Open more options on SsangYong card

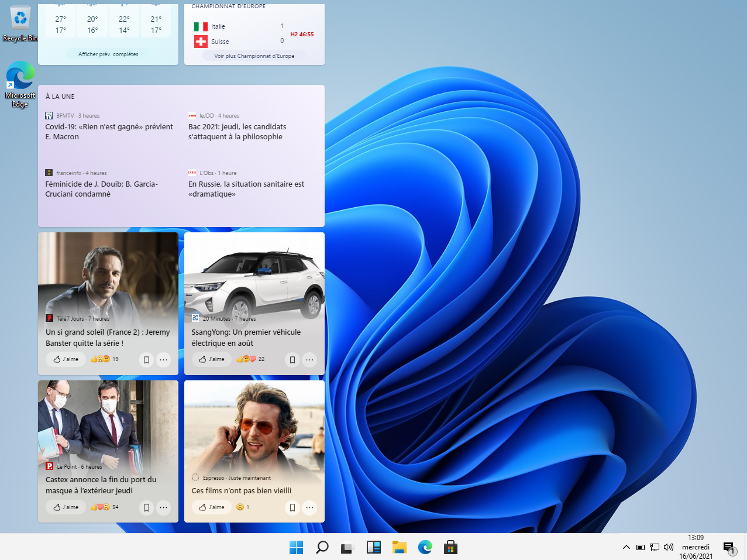pos(310,359)
